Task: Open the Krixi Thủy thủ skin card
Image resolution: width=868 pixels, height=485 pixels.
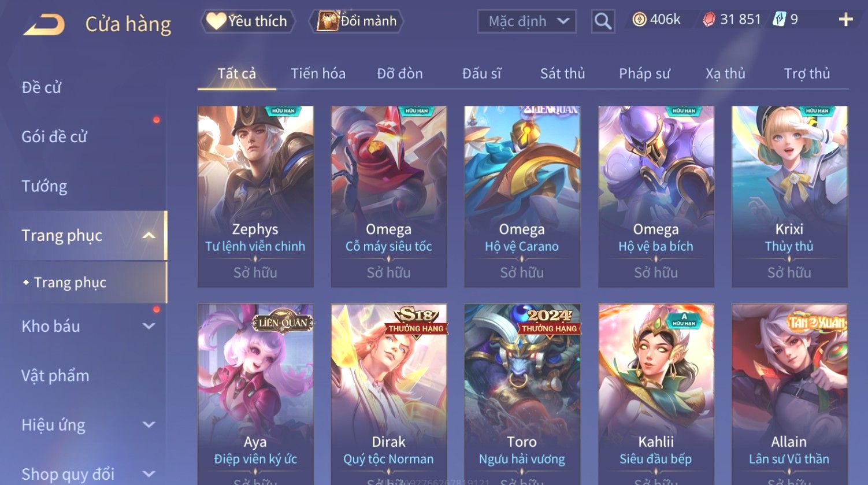Action: tap(789, 197)
